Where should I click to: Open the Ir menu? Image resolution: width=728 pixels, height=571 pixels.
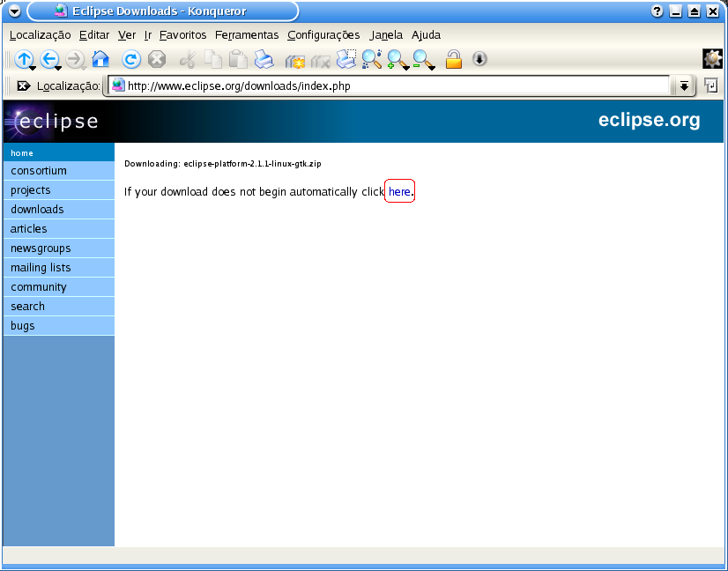click(148, 35)
